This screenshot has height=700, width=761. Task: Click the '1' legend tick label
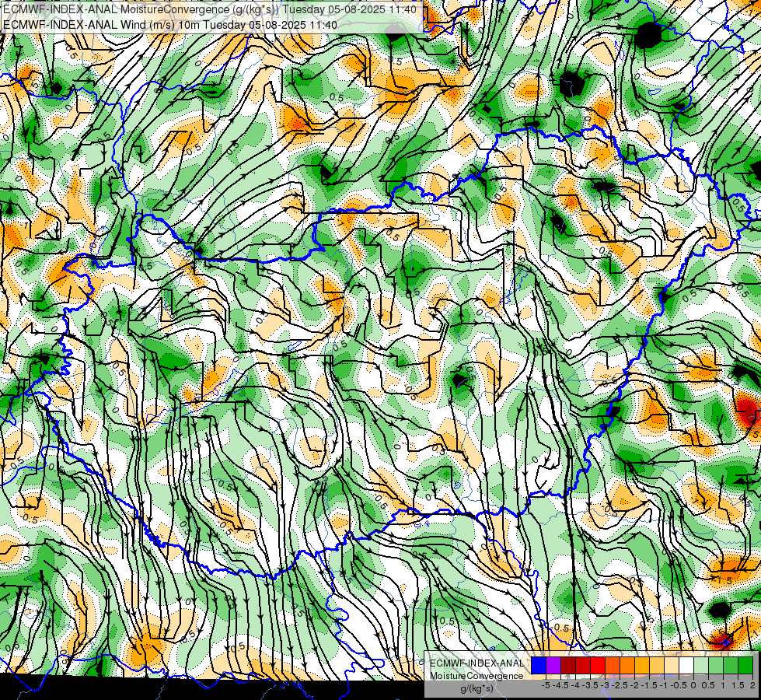(x=723, y=685)
